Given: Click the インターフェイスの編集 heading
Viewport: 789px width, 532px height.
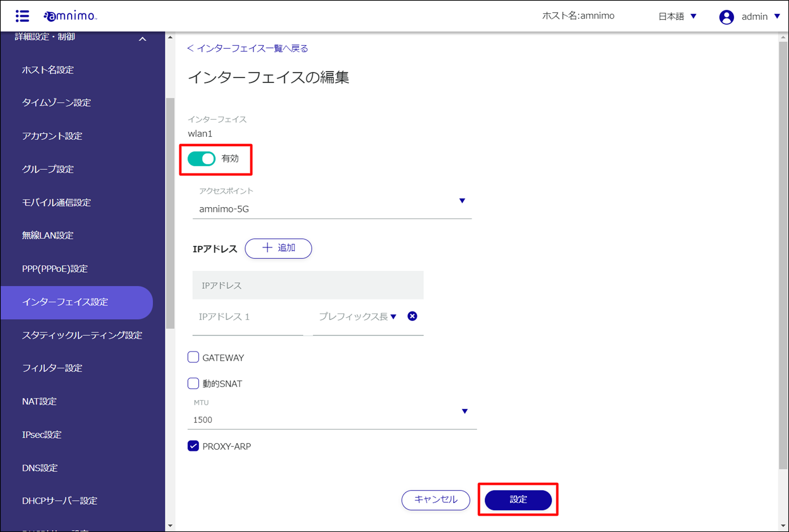Looking at the screenshot, I should tap(268, 77).
